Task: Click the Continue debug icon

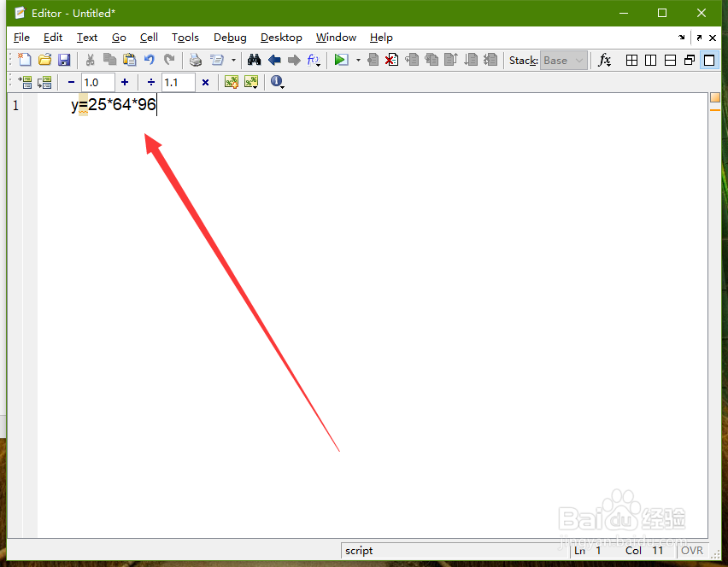Action: [470, 60]
